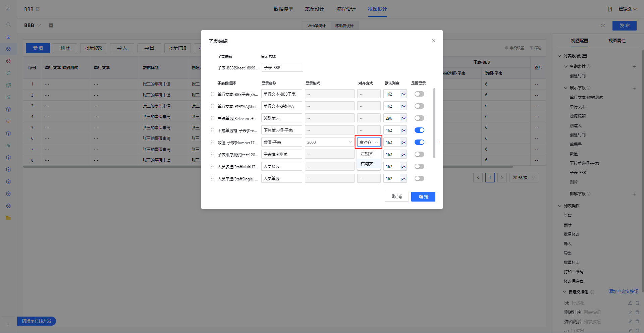Switch to 数据模型 tab
Viewport: 644px width, 333px height.
pos(283,9)
